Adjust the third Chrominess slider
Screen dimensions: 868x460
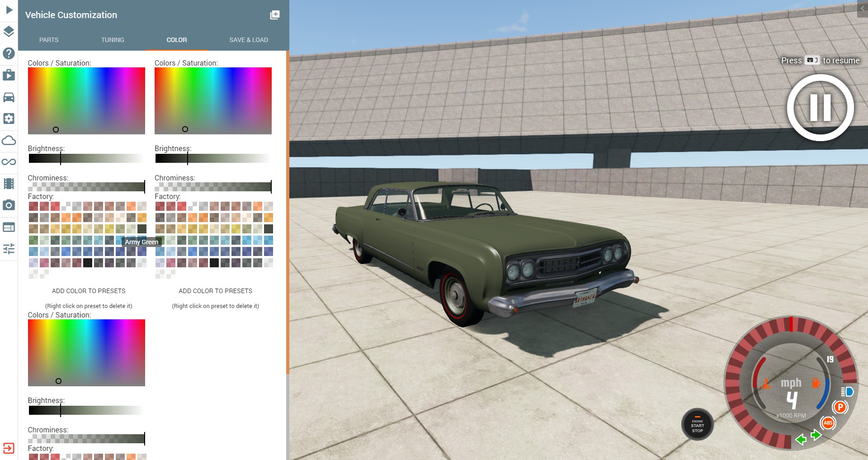click(86, 438)
